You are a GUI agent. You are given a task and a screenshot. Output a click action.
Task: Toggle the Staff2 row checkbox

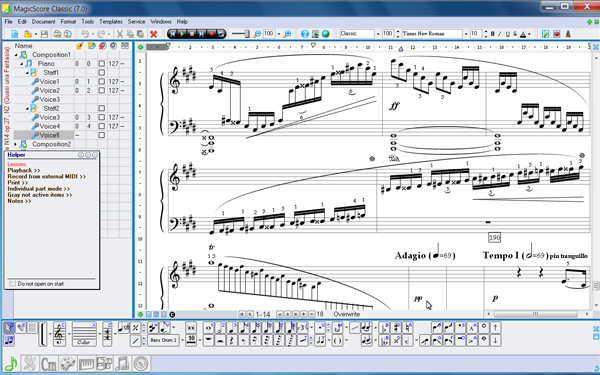(101, 108)
